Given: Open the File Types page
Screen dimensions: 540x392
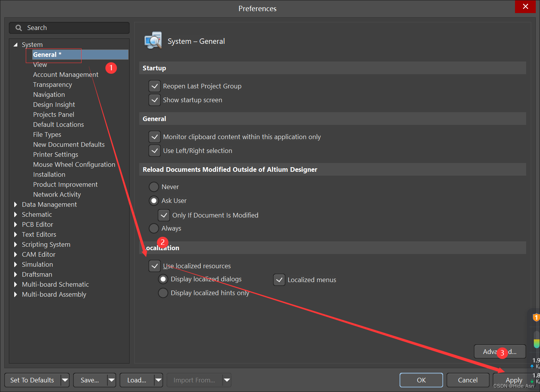Looking at the screenshot, I should point(47,135).
